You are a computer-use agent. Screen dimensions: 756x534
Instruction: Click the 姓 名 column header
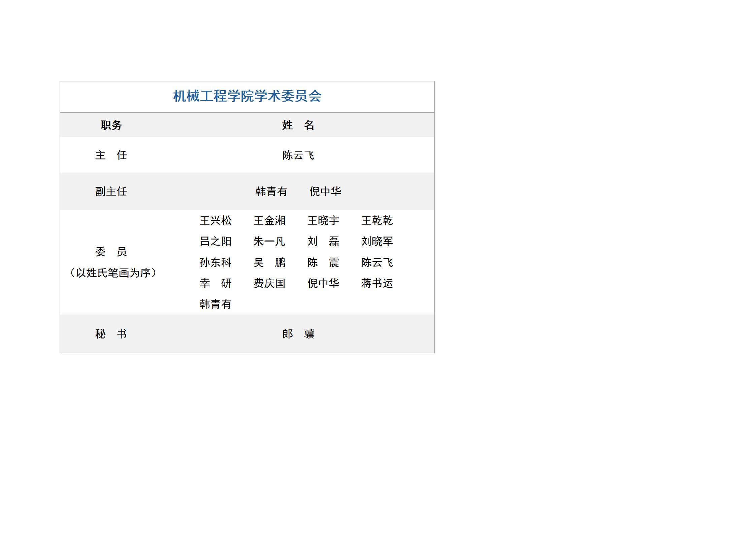tap(298, 125)
